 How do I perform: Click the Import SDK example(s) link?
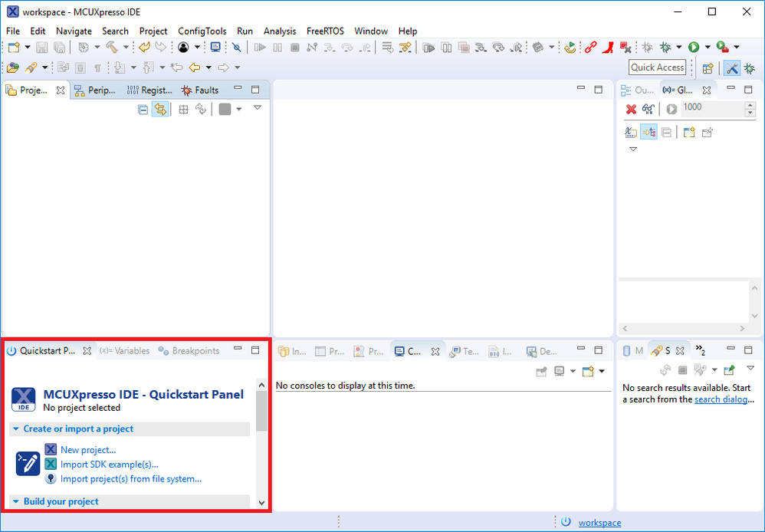[x=110, y=464]
